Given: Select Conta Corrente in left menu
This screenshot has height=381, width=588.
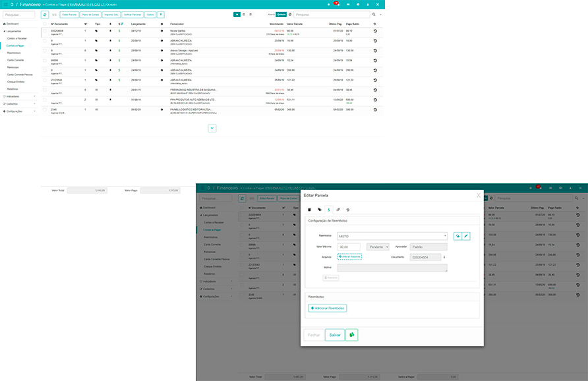Looking at the screenshot, I should coord(16,60).
